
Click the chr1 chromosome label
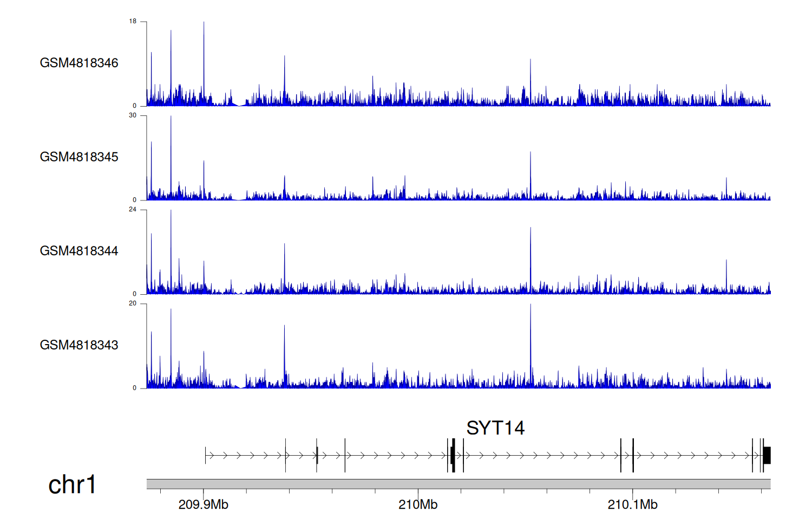click(72, 484)
